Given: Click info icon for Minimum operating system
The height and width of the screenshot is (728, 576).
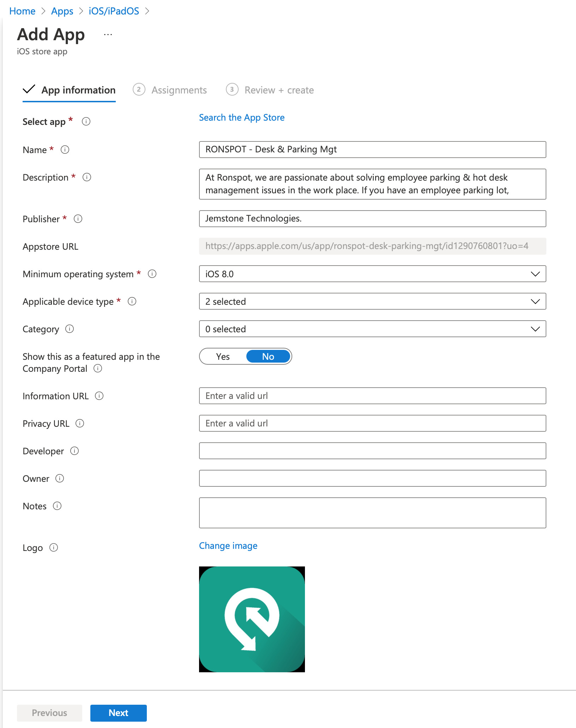Looking at the screenshot, I should tap(152, 274).
